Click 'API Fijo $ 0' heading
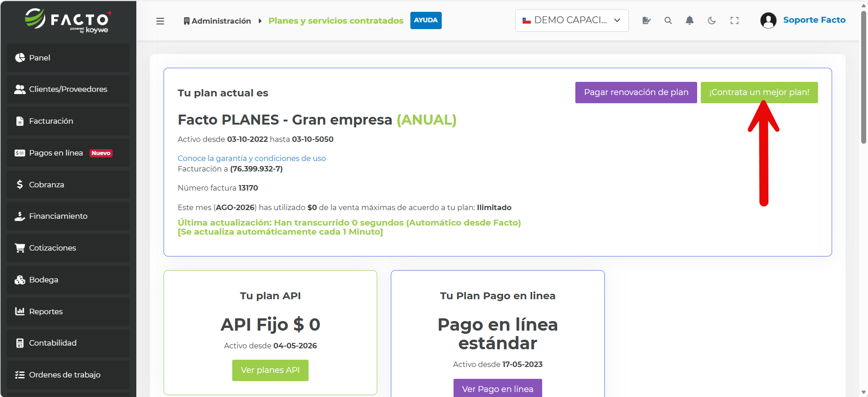Screen dimensions: 868x397 tap(270, 325)
